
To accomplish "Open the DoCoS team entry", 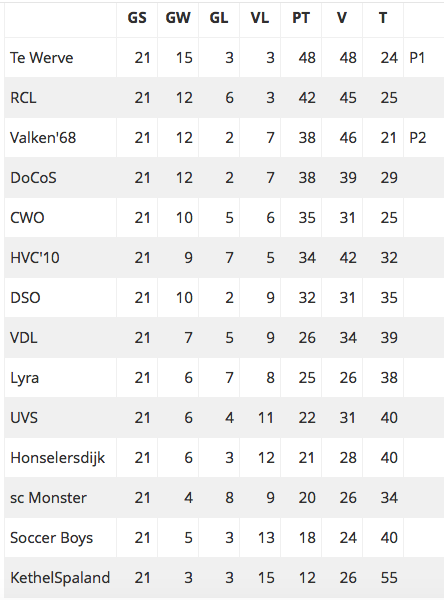I will coord(33,178).
